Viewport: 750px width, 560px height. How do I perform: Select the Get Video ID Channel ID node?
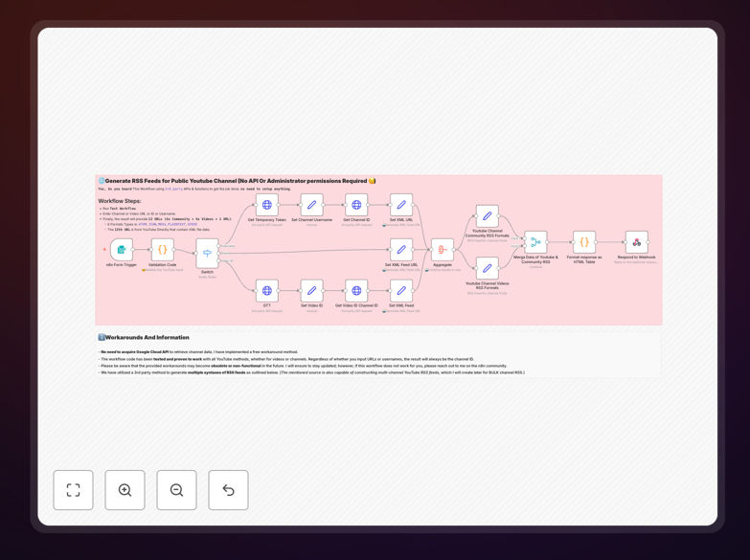coord(356,290)
